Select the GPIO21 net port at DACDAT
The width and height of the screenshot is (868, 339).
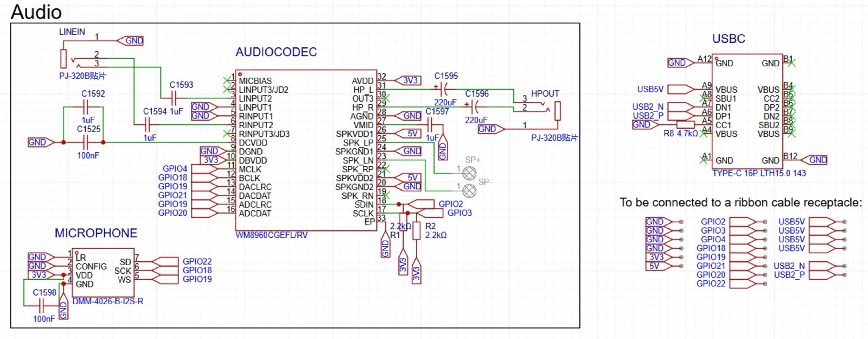tap(205, 195)
